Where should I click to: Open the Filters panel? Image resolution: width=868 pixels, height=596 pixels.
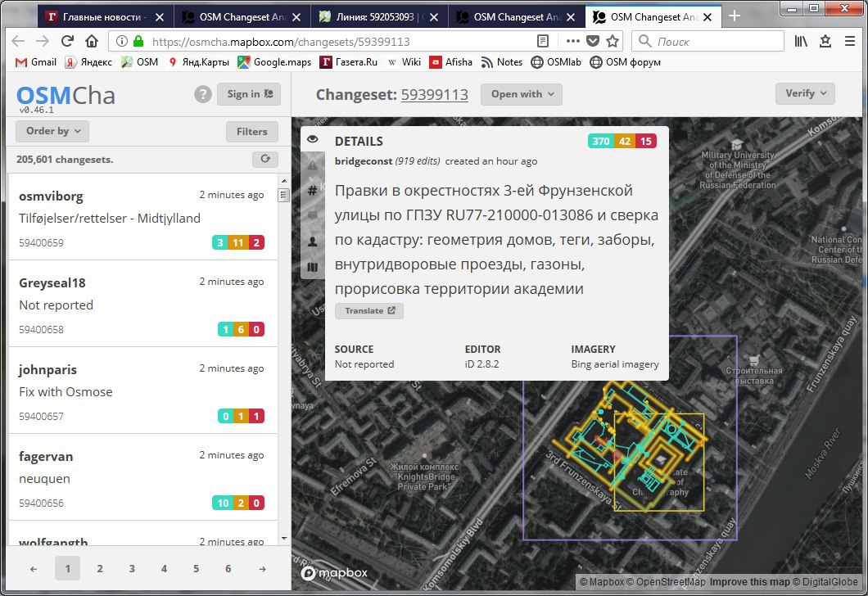(x=252, y=132)
